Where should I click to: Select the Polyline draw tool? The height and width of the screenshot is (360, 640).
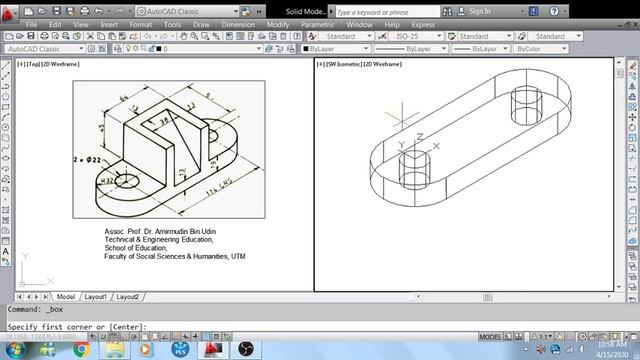(6, 87)
